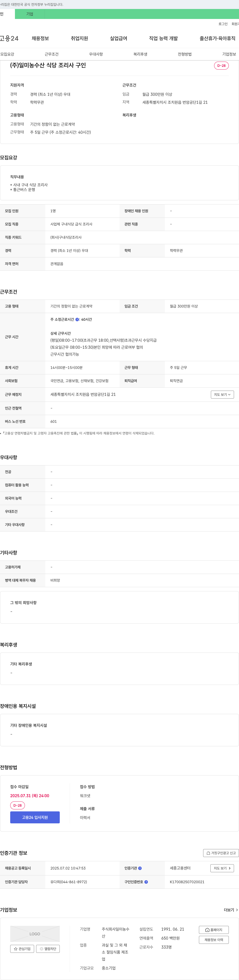Select the 통근버스 운행 duty line
The width and height of the screenshot is (239, 980).
(23, 190)
